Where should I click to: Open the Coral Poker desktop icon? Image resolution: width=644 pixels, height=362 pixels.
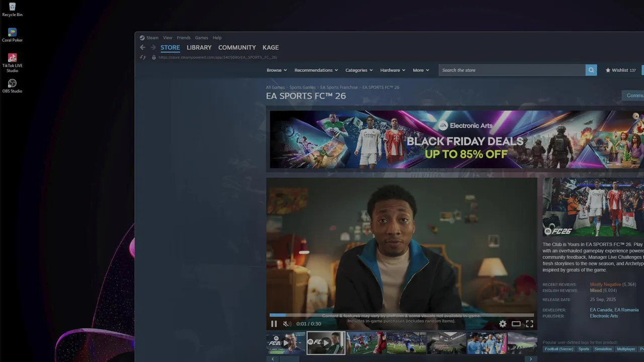pyautogui.click(x=12, y=35)
